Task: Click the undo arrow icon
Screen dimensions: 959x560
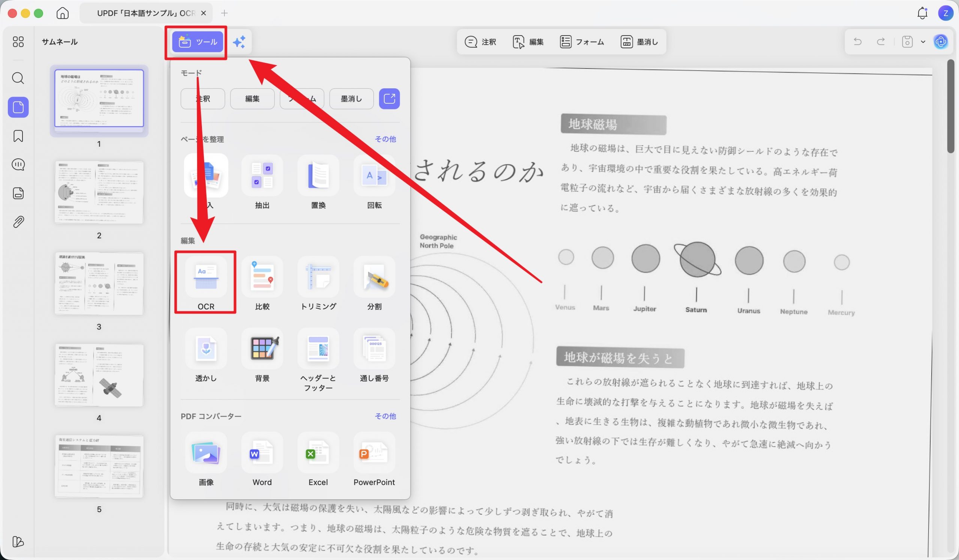Action: coord(857,42)
